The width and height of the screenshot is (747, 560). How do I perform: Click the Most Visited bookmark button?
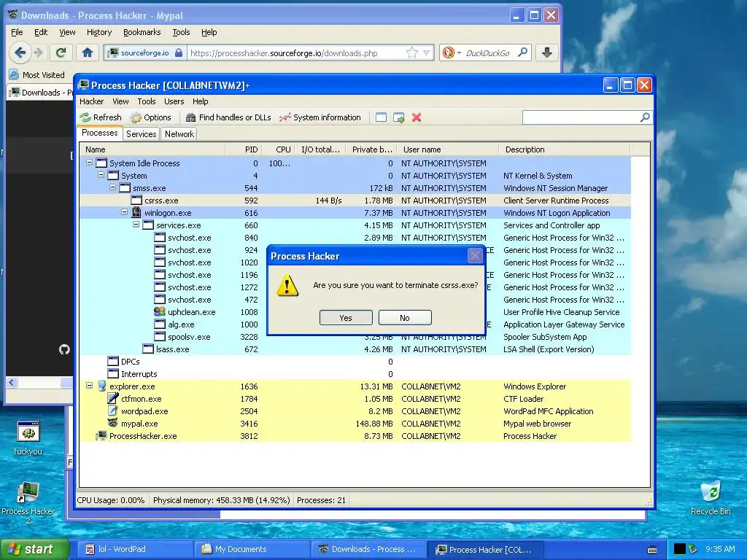pos(37,75)
